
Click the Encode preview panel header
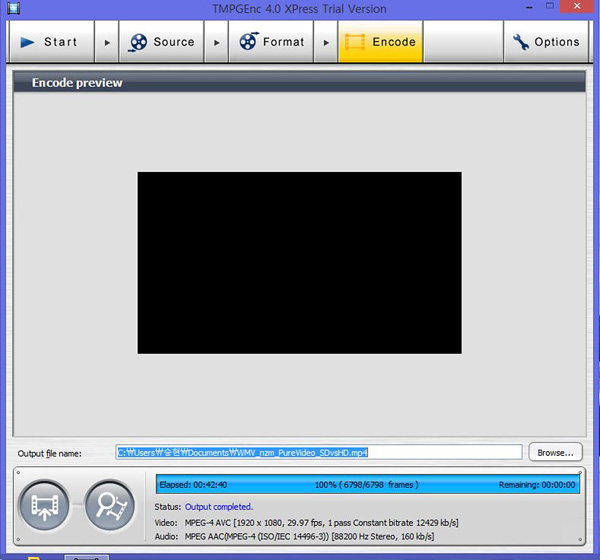point(299,82)
